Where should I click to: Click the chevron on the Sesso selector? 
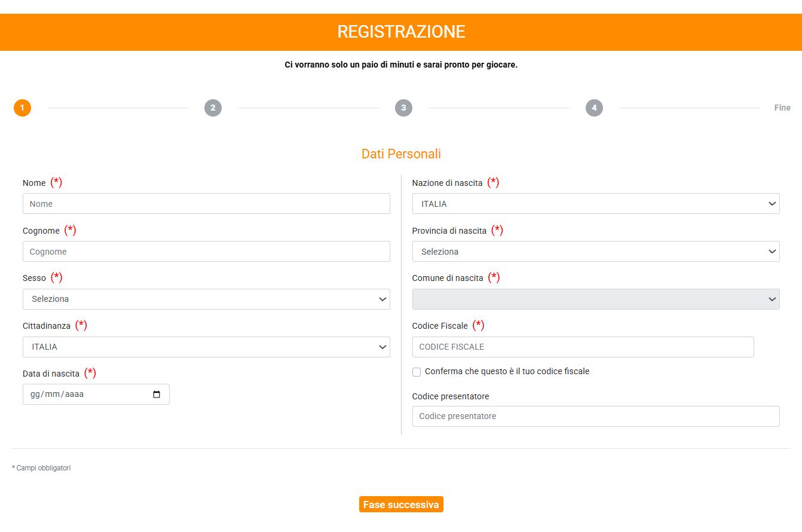coord(383,299)
